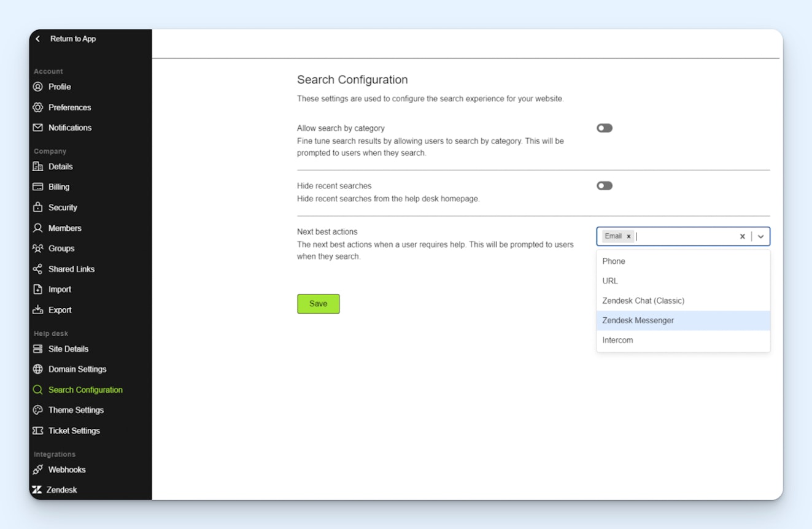Collapse the Next best actions dropdown arrow
The image size is (812, 529).
click(761, 236)
